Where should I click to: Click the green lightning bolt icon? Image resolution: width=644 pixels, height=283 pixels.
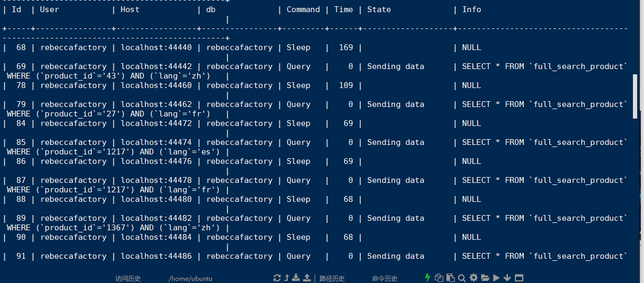[427, 278]
